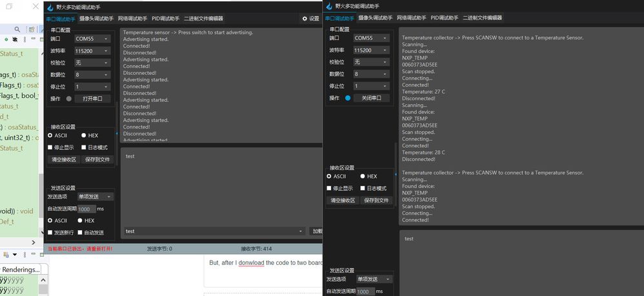Open 停止位 dropdown in collector window
Screen dimensions: 644x296
[x=371, y=86]
